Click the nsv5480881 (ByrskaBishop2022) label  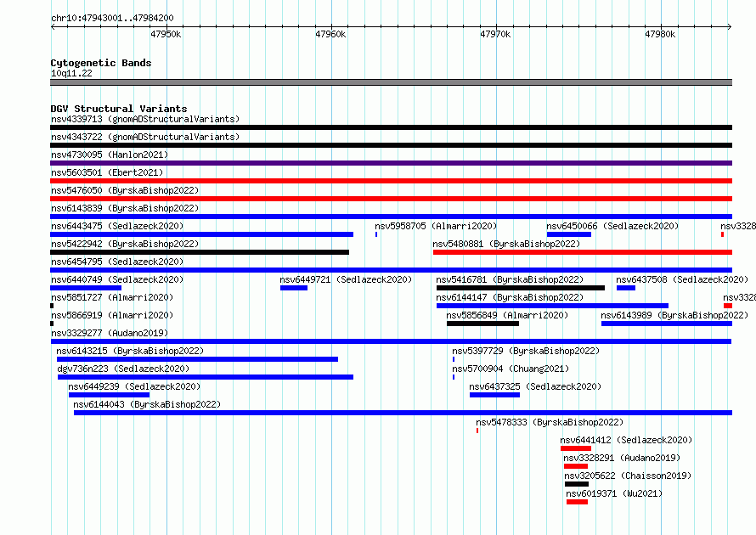point(506,244)
